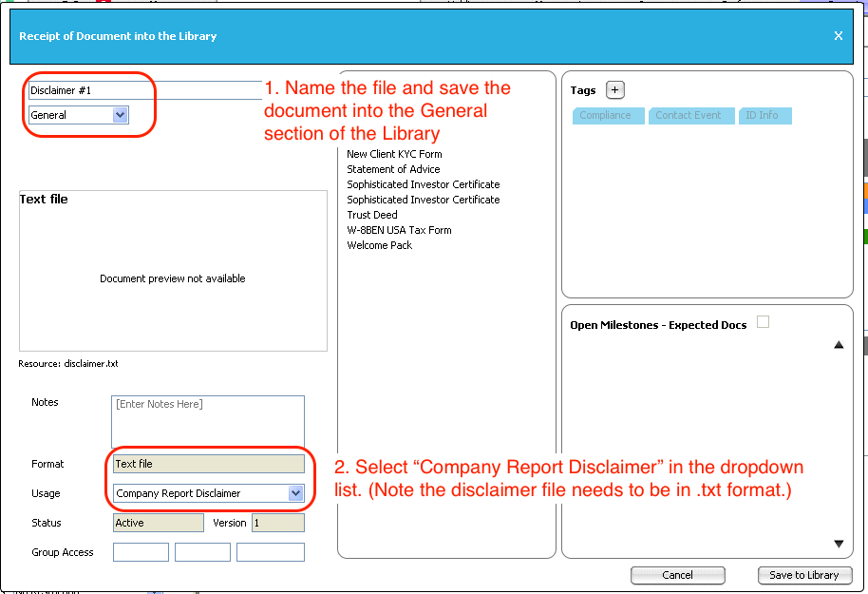Expand the Usage dropdown list
Image resolution: width=868 pixels, height=594 pixels.
[x=295, y=493]
